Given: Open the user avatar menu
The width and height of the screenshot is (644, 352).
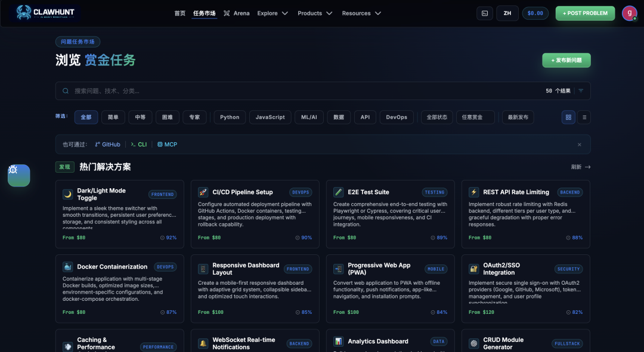Looking at the screenshot, I should click(629, 13).
